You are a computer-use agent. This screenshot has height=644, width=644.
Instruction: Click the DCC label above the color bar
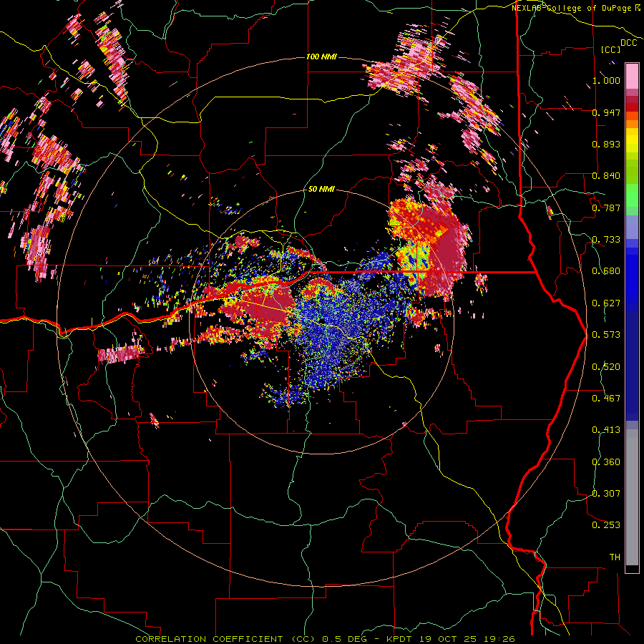tap(628, 43)
